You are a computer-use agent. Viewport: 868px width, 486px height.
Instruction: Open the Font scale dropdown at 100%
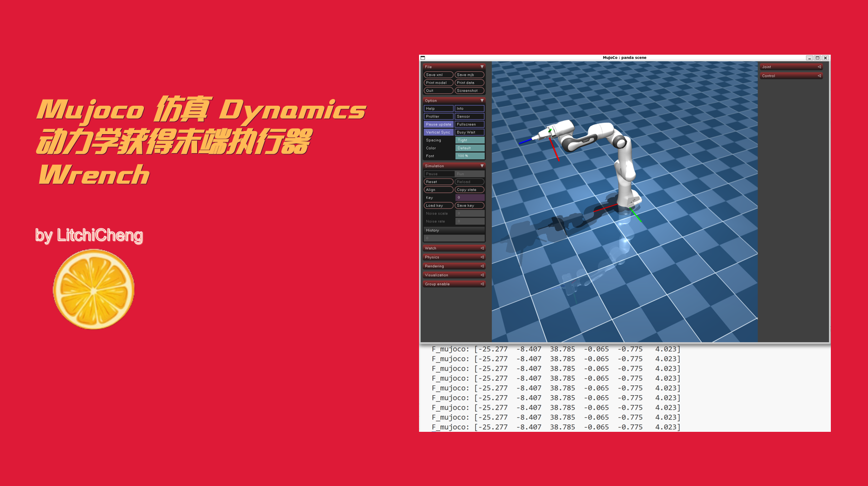469,155
